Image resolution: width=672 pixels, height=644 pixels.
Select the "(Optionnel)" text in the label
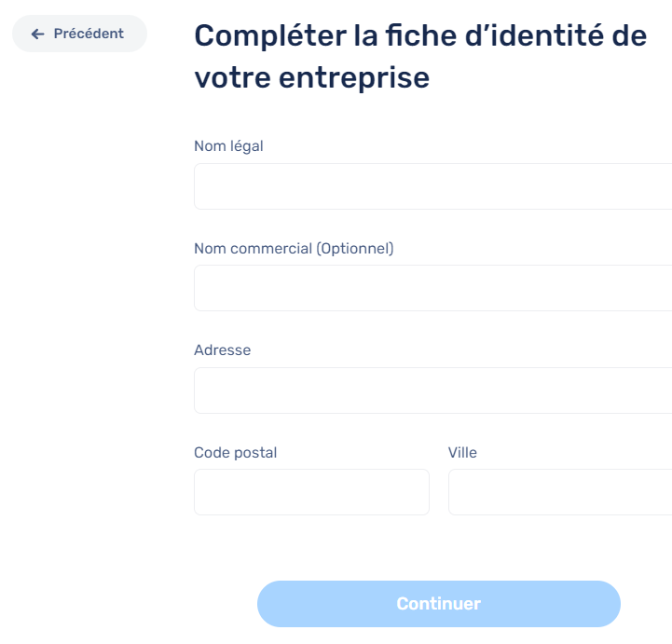(x=355, y=248)
